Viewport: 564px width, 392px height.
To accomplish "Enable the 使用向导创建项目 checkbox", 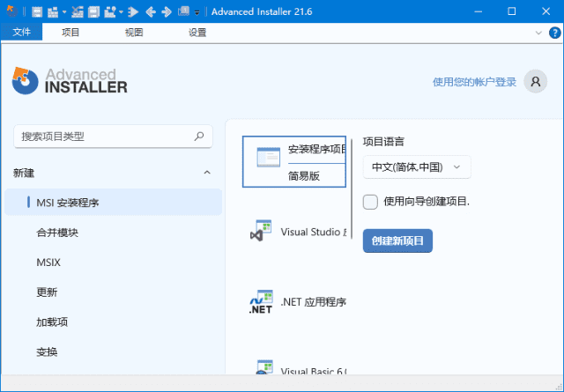I will 370,202.
